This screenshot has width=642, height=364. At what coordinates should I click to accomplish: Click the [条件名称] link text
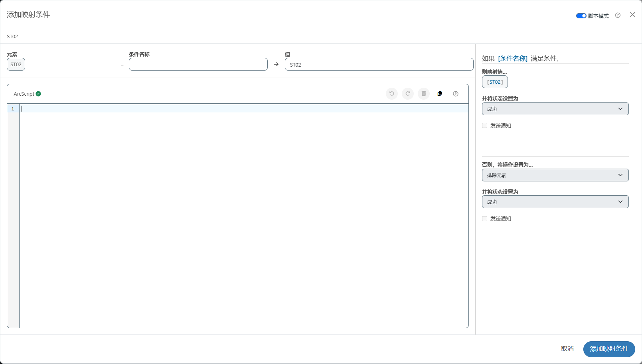click(513, 59)
